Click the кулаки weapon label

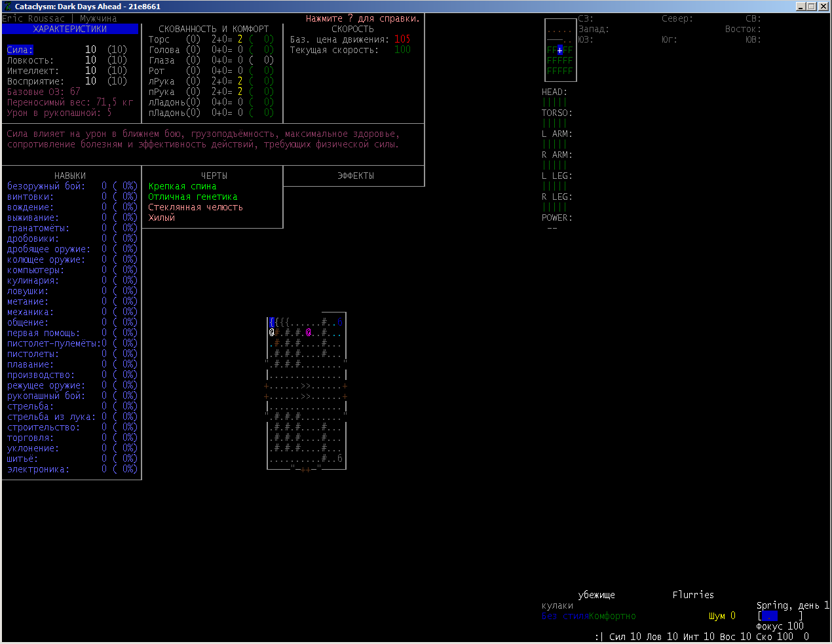tap(558, 605)
